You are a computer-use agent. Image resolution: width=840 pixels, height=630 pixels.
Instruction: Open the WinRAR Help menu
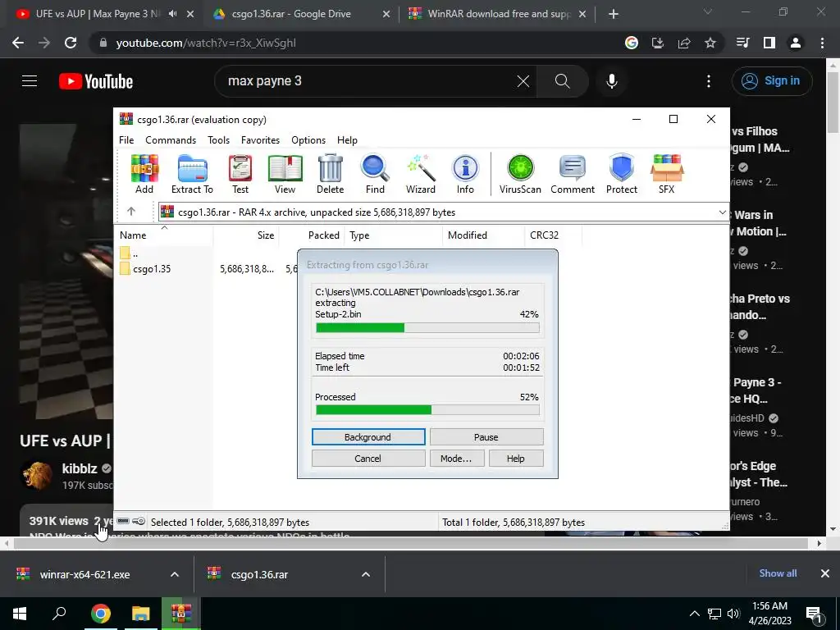click(x=347, y=139)
